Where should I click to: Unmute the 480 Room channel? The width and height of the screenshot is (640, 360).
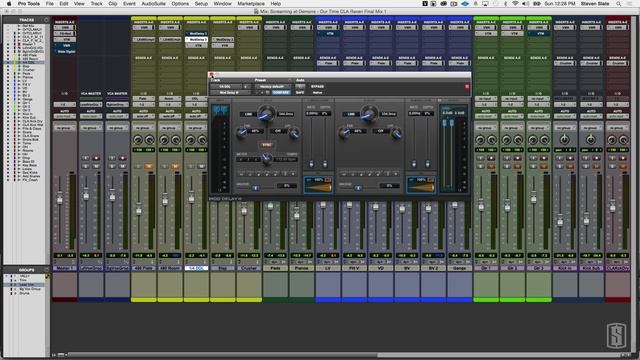(176, 166)
